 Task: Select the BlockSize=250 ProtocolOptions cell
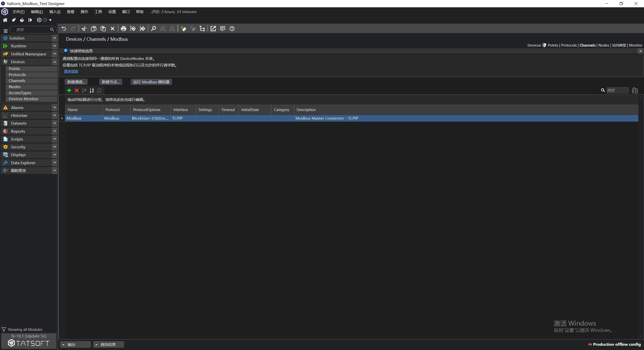pos(151,118)
